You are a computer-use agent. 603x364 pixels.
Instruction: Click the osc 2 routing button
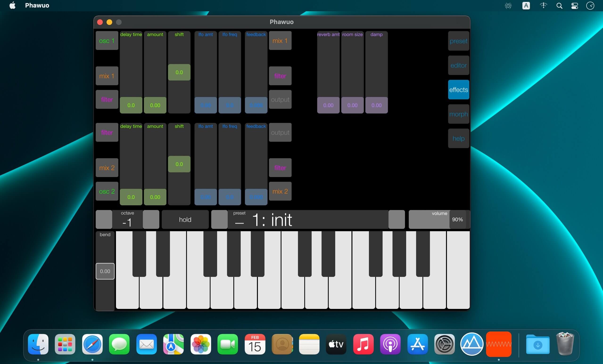point(107,191)
